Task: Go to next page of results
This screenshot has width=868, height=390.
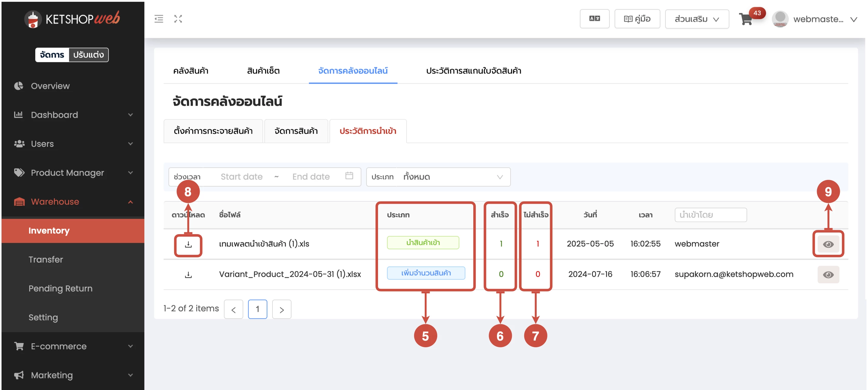Action: click(281, 309)
